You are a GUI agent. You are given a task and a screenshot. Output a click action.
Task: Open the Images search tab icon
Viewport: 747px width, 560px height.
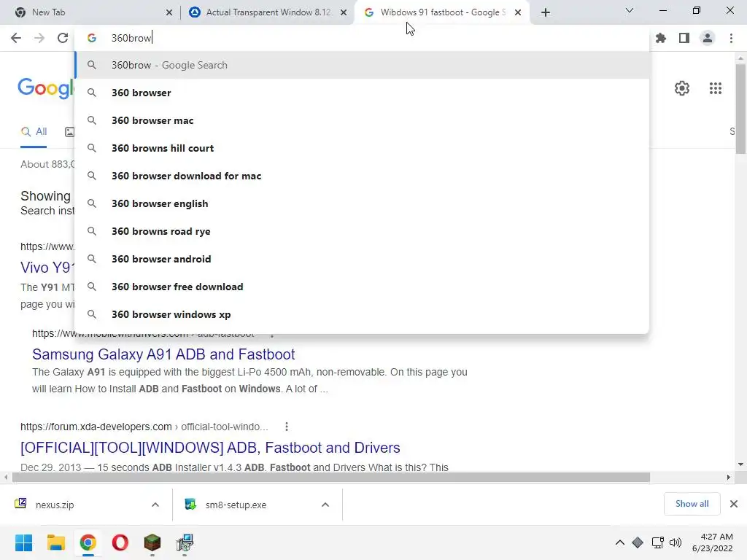click(69, 132)
